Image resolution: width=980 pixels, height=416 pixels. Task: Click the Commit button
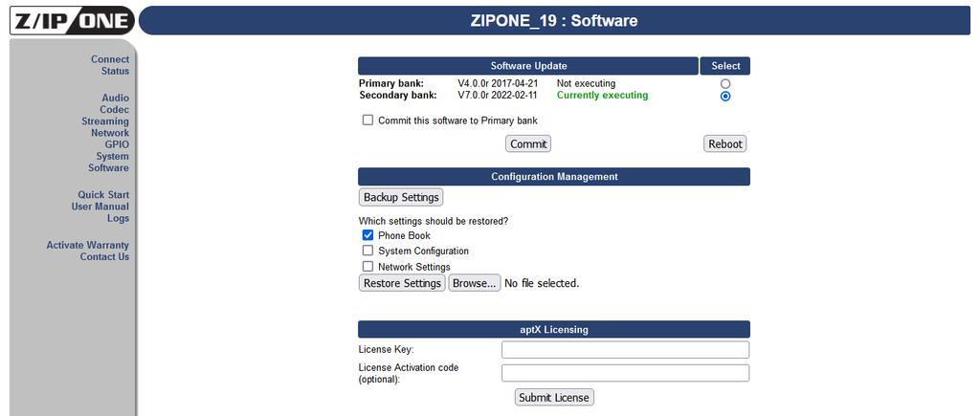528,143
